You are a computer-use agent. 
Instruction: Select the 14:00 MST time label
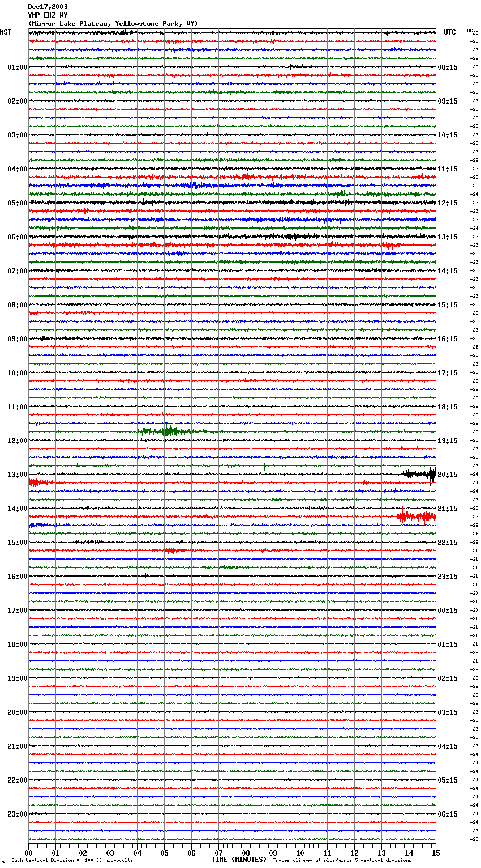pos(17,509)
